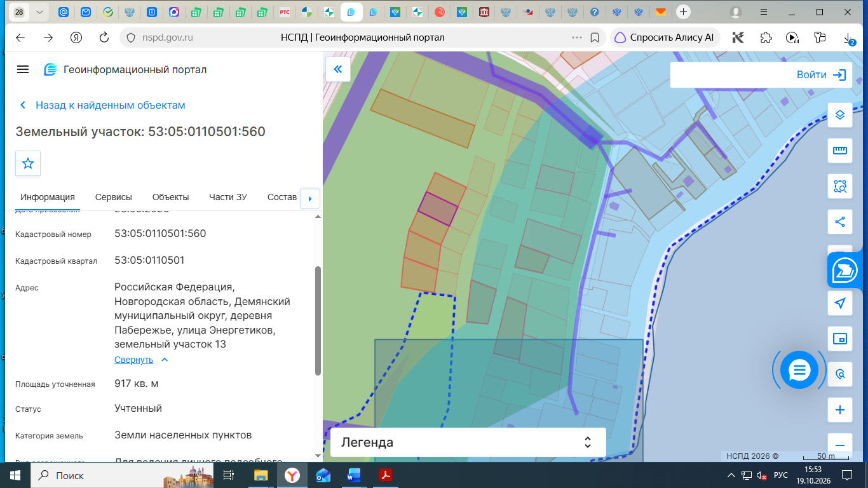Click the share map icon
Viewport: 868px width, 488px height.
coord(840,222)
